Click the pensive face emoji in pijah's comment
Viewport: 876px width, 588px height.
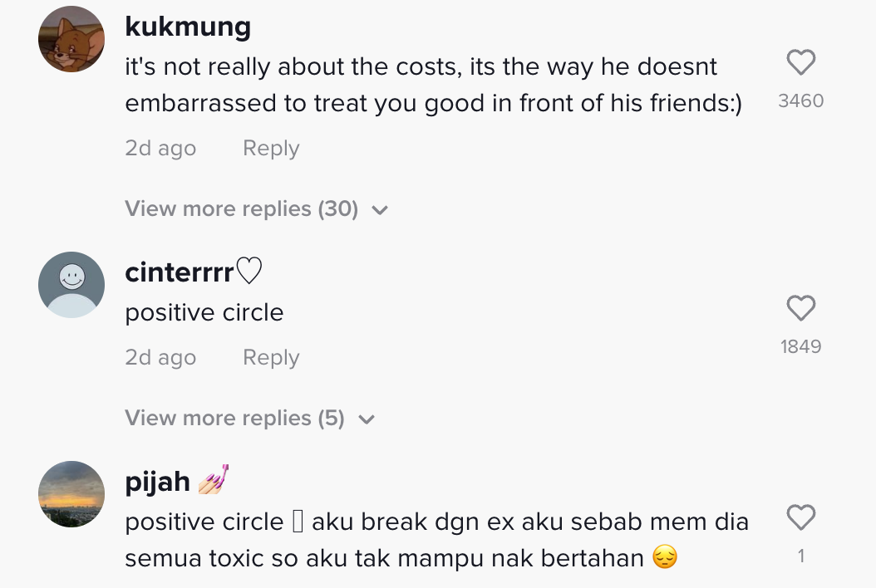coord(665,557)
